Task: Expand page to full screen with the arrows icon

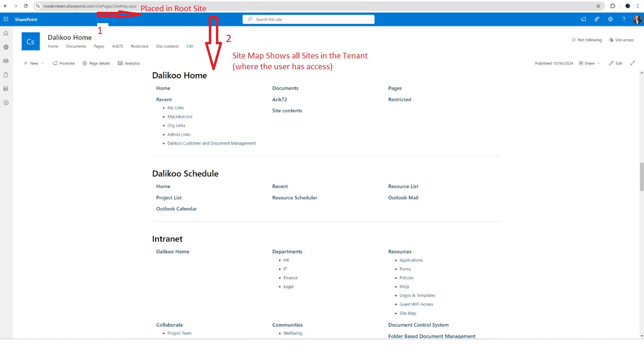Action: click(633, 63)
